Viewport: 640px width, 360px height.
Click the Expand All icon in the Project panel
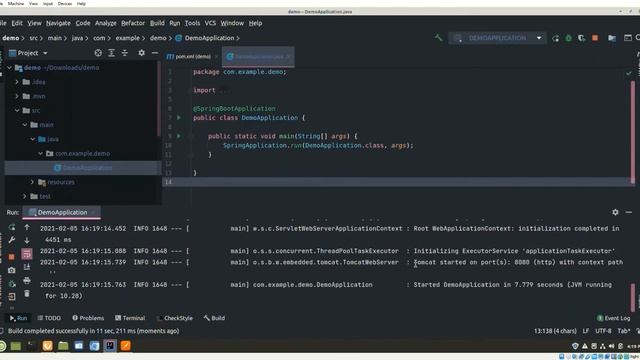pyautogui.click(x=111, y=53)
